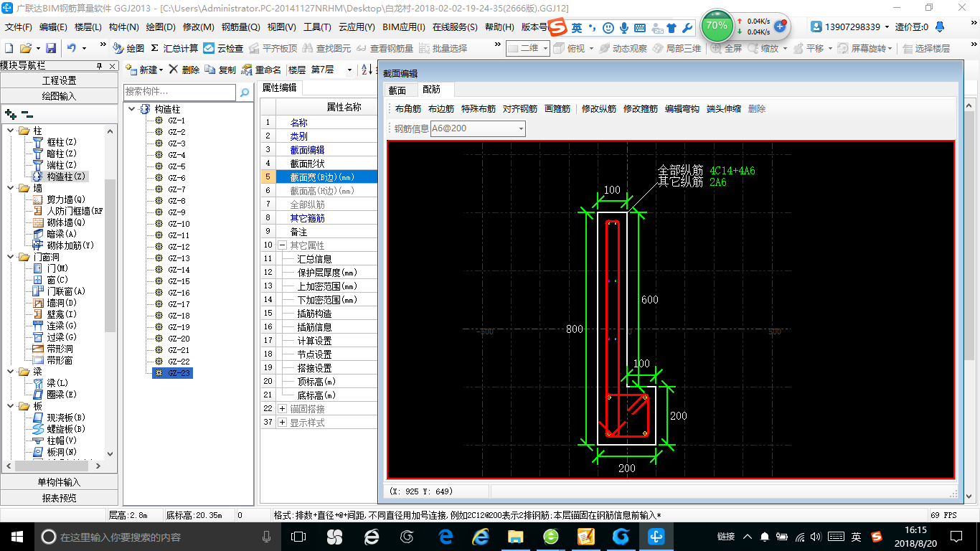Select GZ-10 in the component list
Viewport: 980px width, 551px height.
(179, 224)
